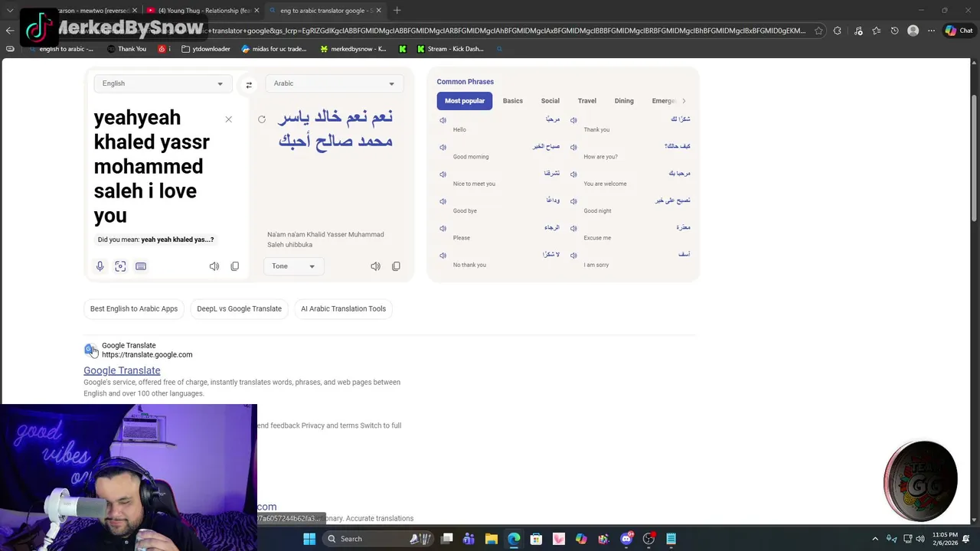Play audio for How are you?
The image size is (980, 551).
(x=573, y=147)
